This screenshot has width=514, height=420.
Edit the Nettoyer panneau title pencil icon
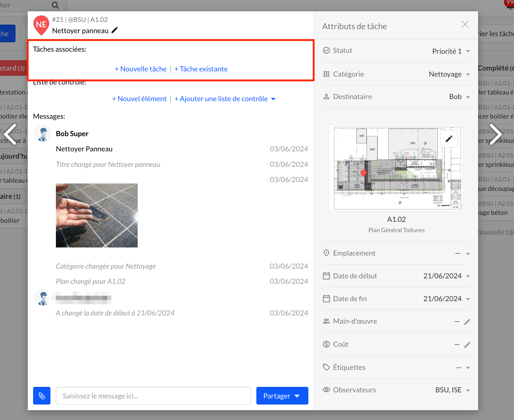tap(115, 30)
